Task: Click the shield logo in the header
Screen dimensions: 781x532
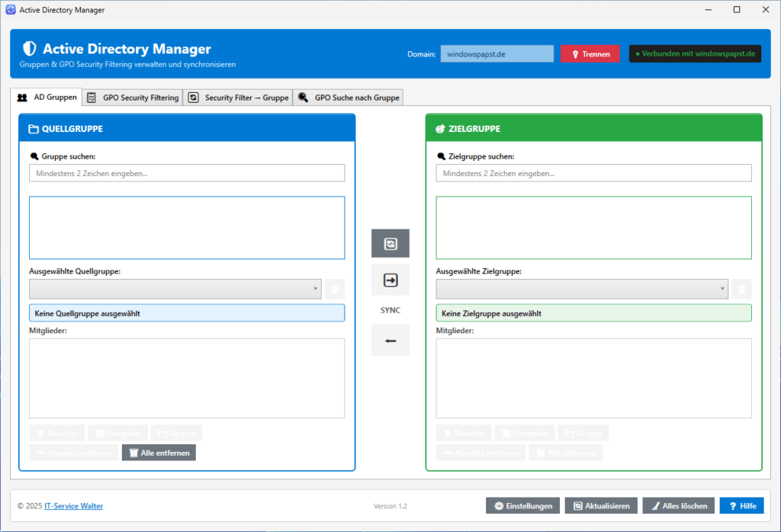Action: 30,49
